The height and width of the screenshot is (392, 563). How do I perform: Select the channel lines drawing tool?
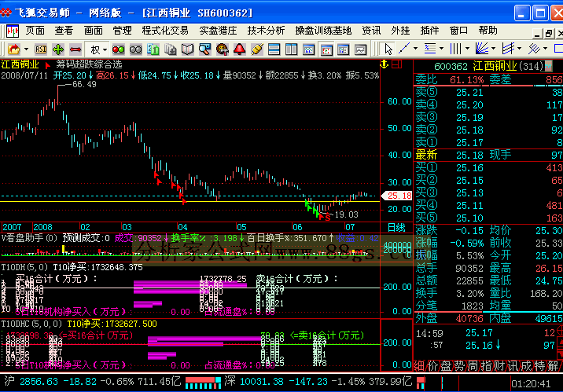508,48
